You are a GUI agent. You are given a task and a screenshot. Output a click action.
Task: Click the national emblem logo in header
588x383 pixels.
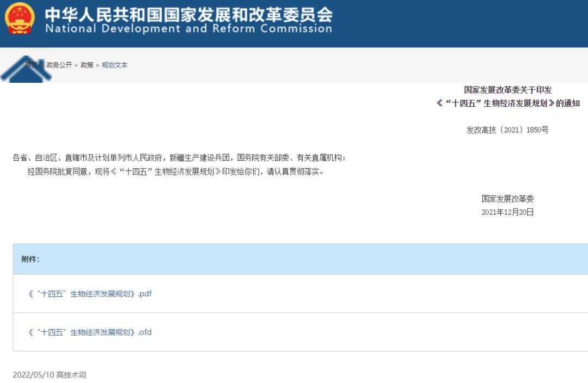click(20, 19)
